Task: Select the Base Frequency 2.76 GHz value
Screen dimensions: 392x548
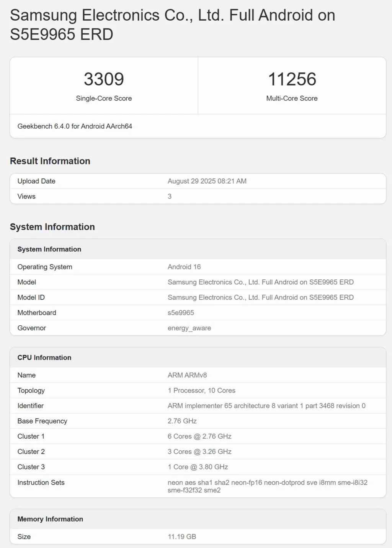Action: [x=182, y=421]
